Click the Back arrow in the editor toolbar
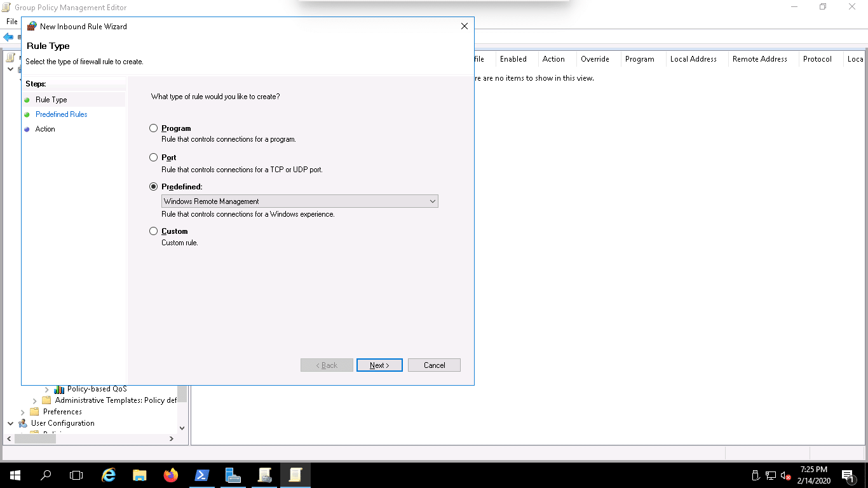The height and width of the screenshot is (488, 868). 8,37
